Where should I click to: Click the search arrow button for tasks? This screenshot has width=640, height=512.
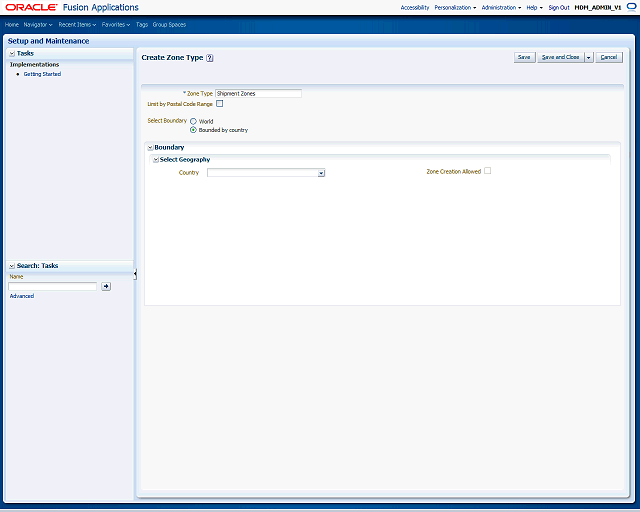point(106,286)
